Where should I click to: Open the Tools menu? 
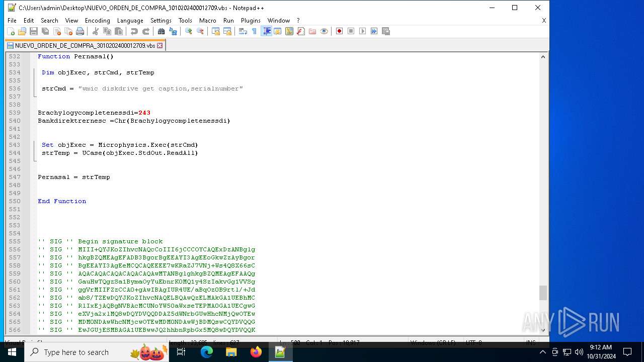pos(185,21)
